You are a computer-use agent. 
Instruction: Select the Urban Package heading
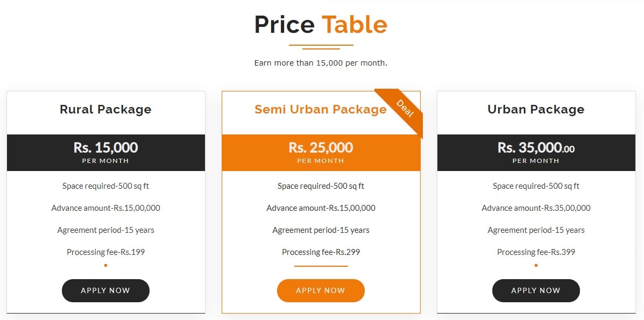536,109
